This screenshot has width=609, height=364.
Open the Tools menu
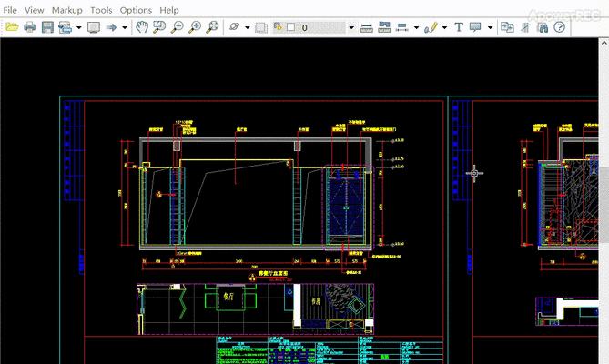(101, 10)
